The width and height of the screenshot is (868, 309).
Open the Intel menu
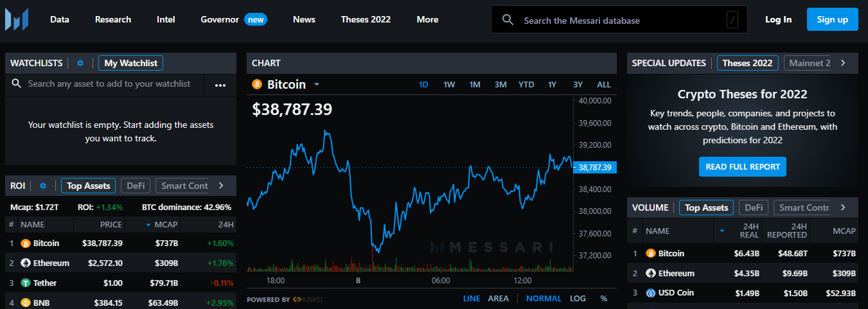tap(166, 19)
